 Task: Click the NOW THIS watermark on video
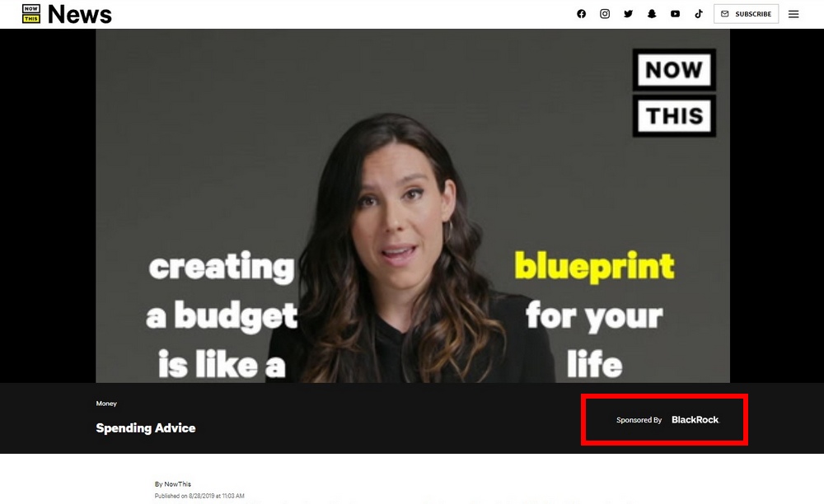(674, 93)
